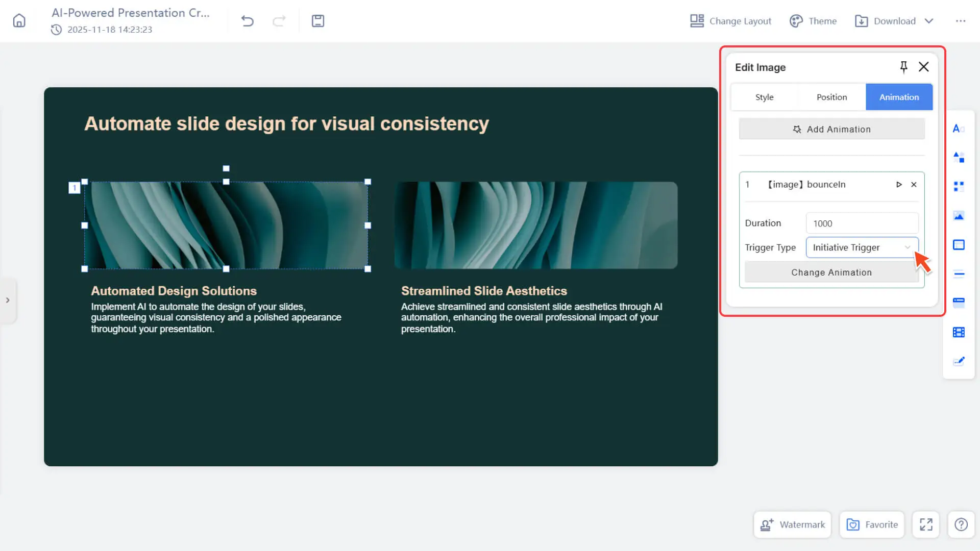Switch to the Position tab
980x551 pixels.
tap(831, 97)
